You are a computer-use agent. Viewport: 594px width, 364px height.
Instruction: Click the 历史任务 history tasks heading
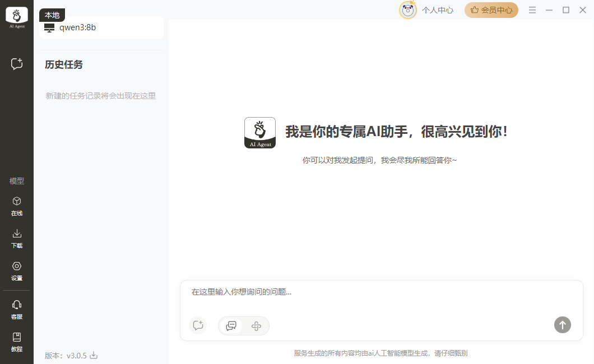[64, 65]
